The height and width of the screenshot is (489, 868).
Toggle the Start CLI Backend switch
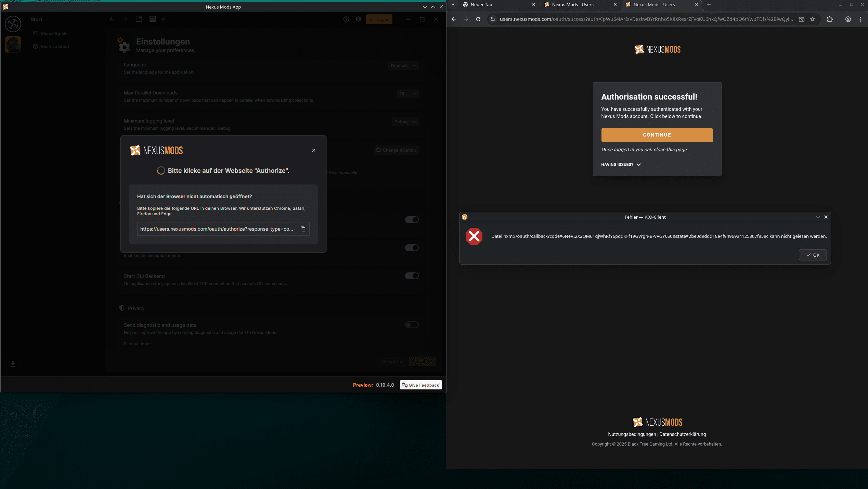pyautogui.click(x=412, y=276)
